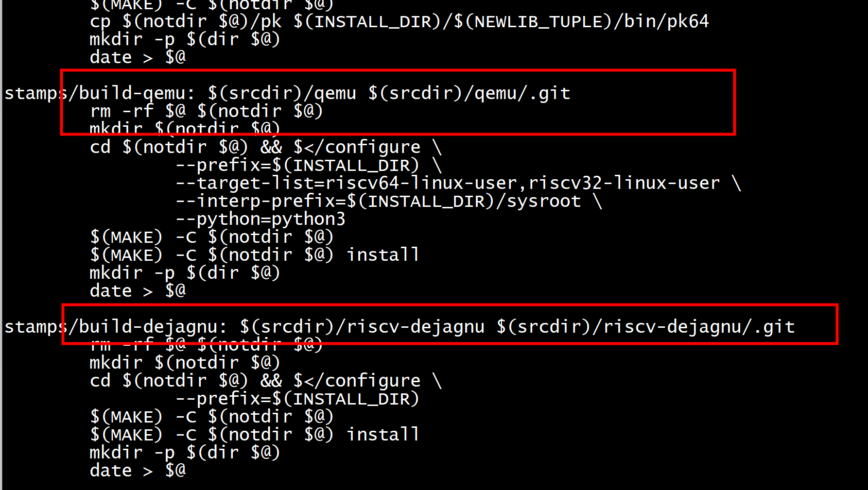Viewport: 868px width, 490px height.
Task: Click the date > $@ line above build-dejagnu
Action: [x=138, y=290]
